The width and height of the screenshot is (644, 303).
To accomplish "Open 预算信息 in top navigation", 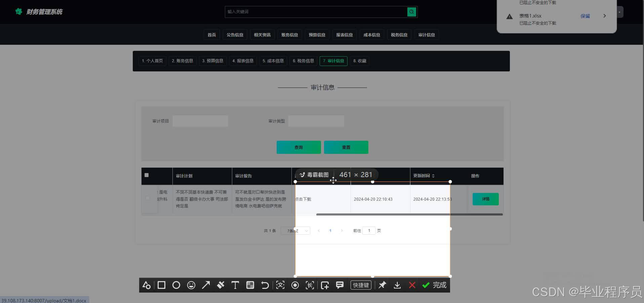I will click(x=317, y=35).
